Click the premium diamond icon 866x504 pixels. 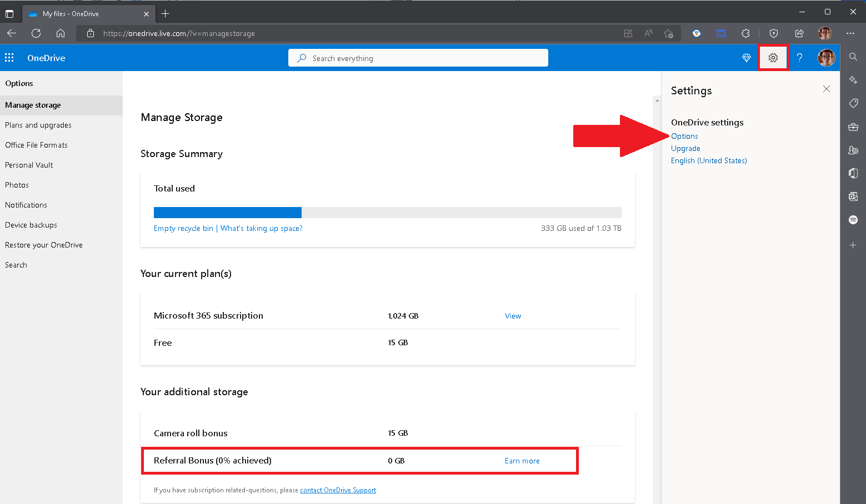click(x=747, y=58)
